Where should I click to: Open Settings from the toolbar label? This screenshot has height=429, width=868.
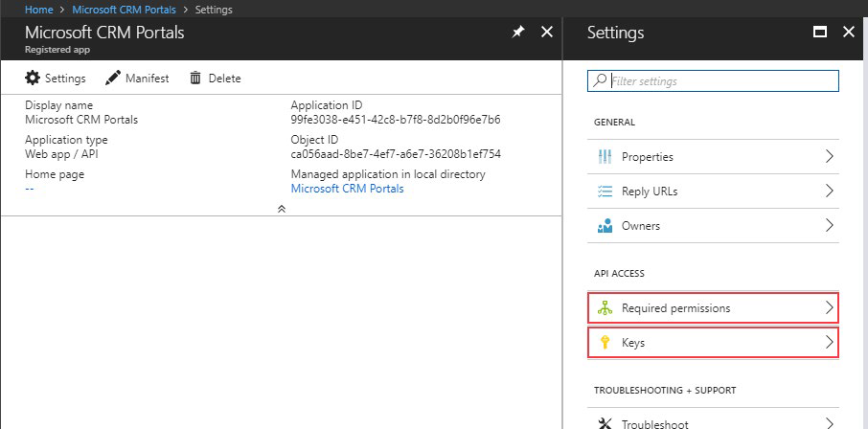pyautogui.click(x=65, y=79)
